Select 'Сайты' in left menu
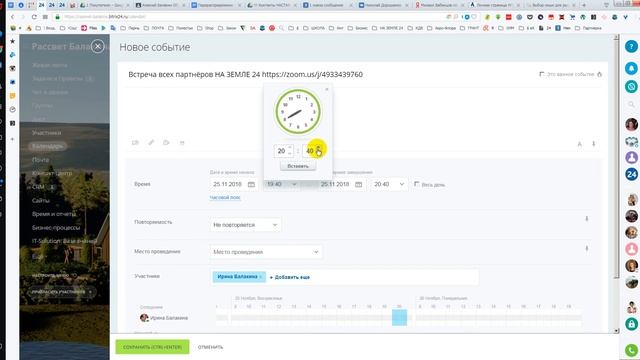640x360 pixels. tap(41, 200)
